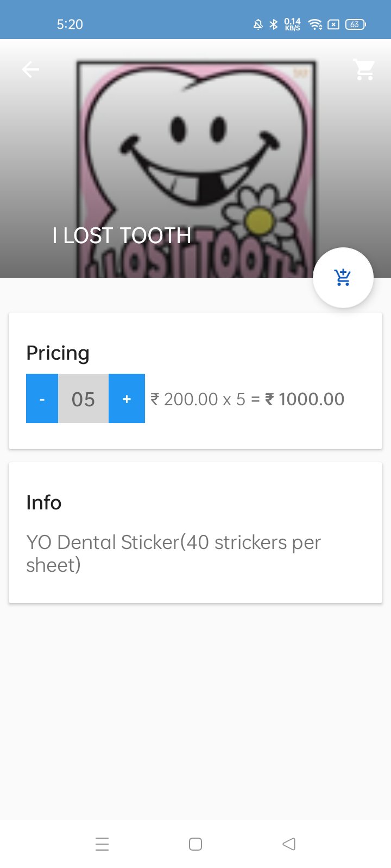This screenshot has height=868, width=391.
Task: Tap the ₹ 200.00 x 5 unit price
Action: tap(198, 399)
